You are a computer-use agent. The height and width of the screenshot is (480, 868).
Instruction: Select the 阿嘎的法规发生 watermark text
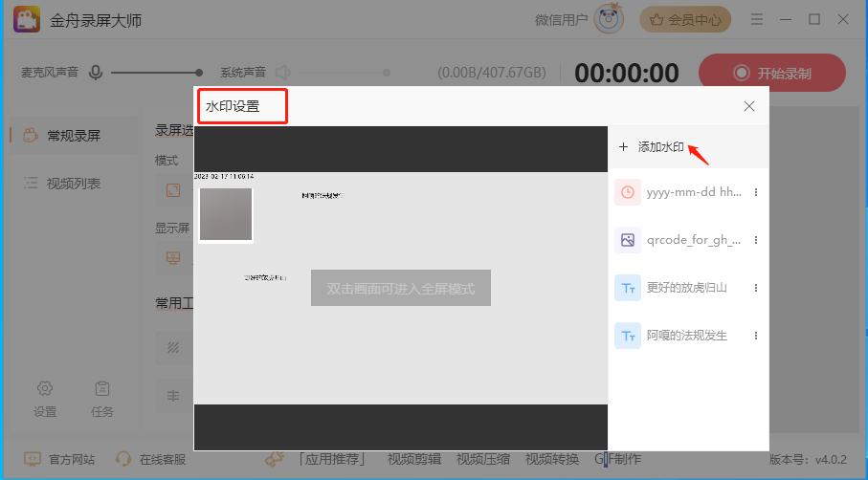pos(686,336)
